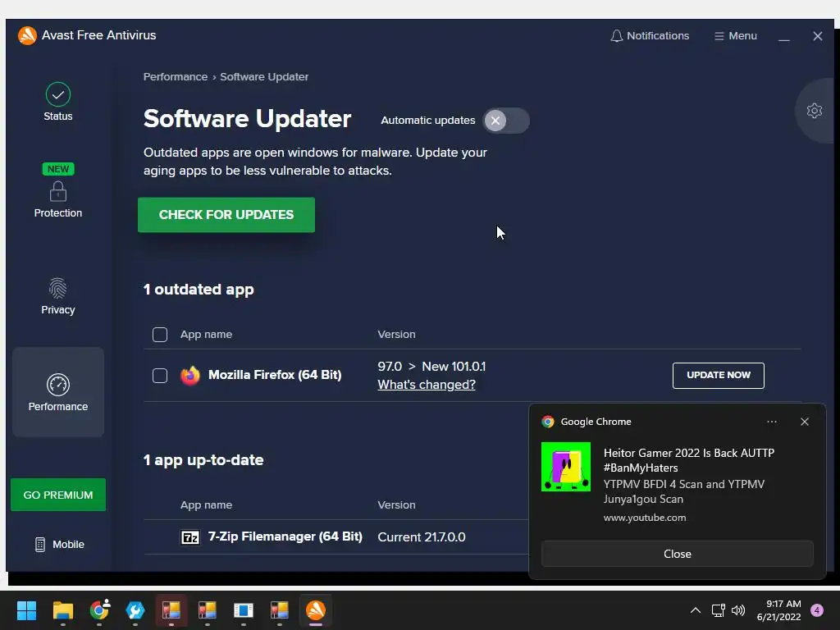
Task: Open the blue wrench app in taskbar
Action: coord(135,610)
